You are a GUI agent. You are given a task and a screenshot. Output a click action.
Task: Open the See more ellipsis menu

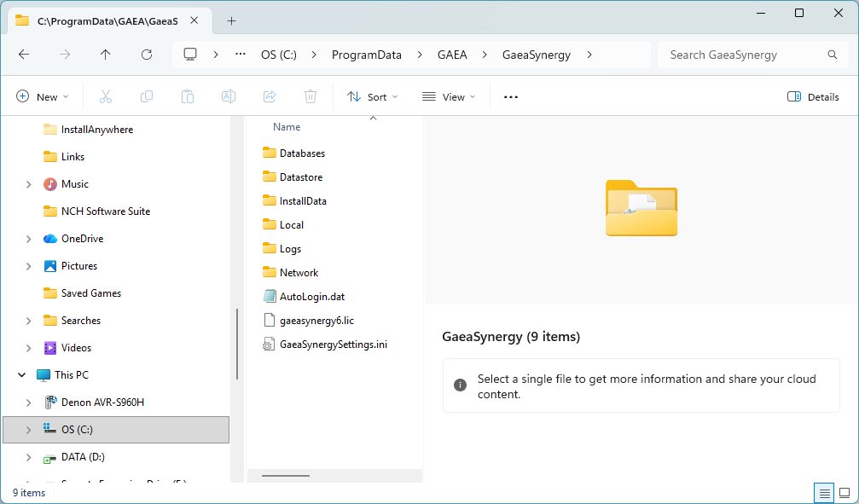coord(511,97)
